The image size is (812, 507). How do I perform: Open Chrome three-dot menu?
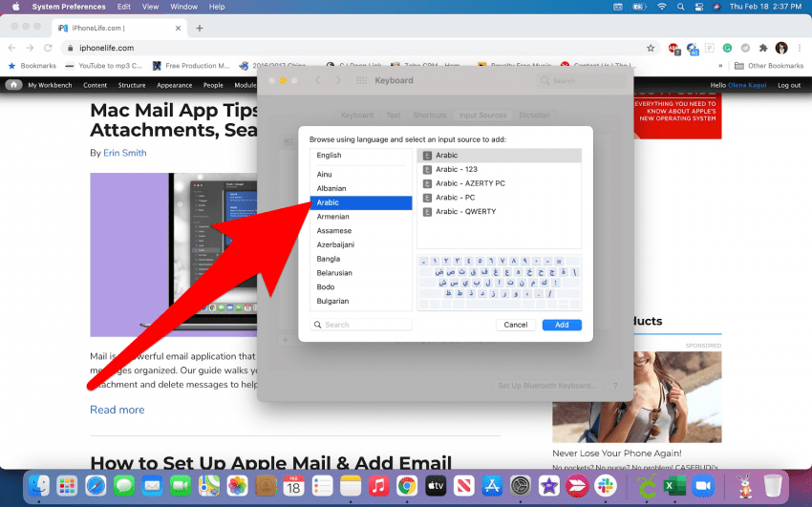pyautogui.click(x=800, y=48)
